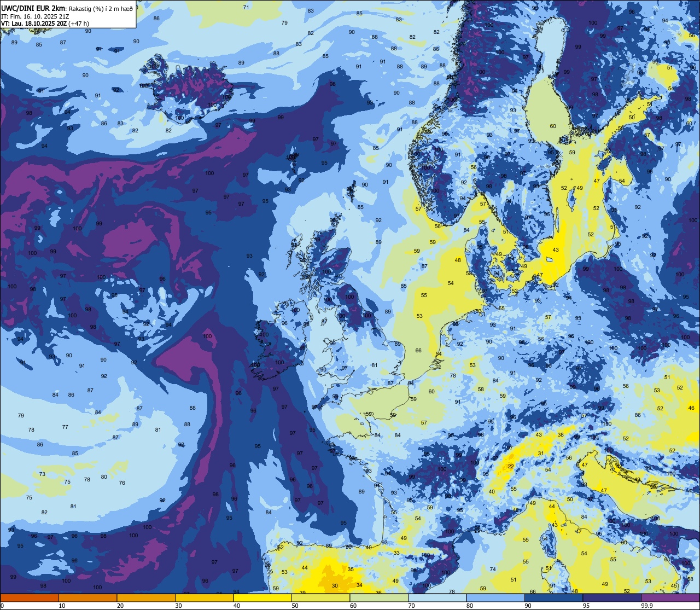Click the pale blue legend swatch between 70 and 80
Viewport: 700px width, 610px height.
pos(437,597)
